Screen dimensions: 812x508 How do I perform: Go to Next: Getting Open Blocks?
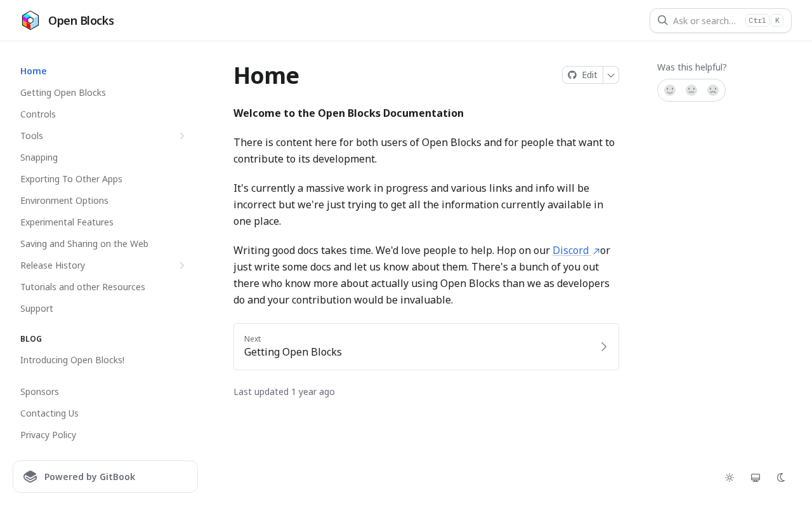coord(426,347)
